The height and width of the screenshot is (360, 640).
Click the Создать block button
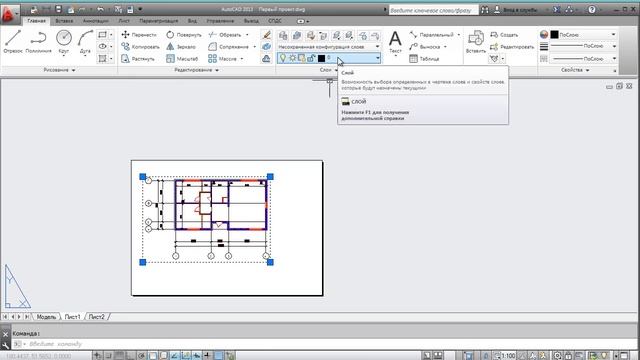point(504,35)
